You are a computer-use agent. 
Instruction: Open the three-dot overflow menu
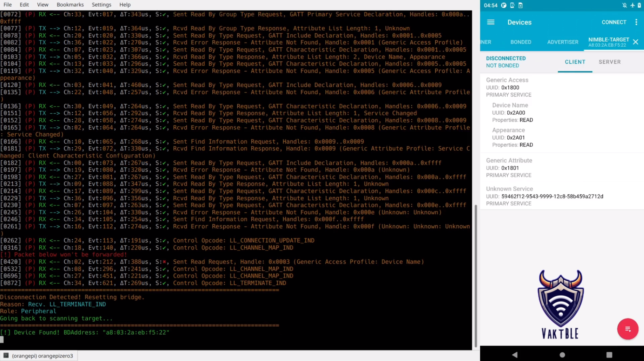636,22
